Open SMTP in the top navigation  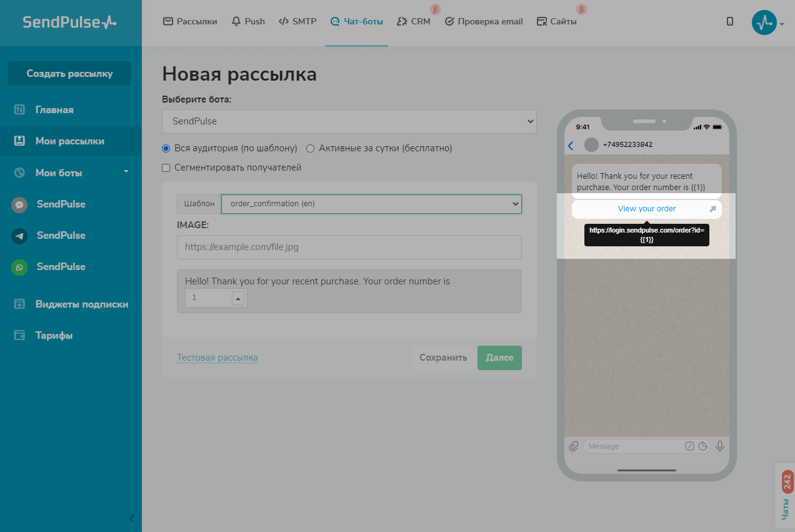click(297, 21)
